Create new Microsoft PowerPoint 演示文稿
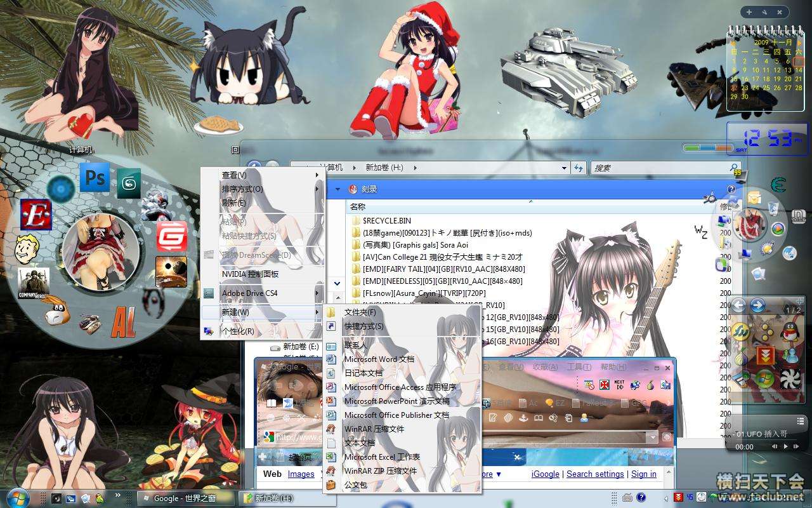 402,401
